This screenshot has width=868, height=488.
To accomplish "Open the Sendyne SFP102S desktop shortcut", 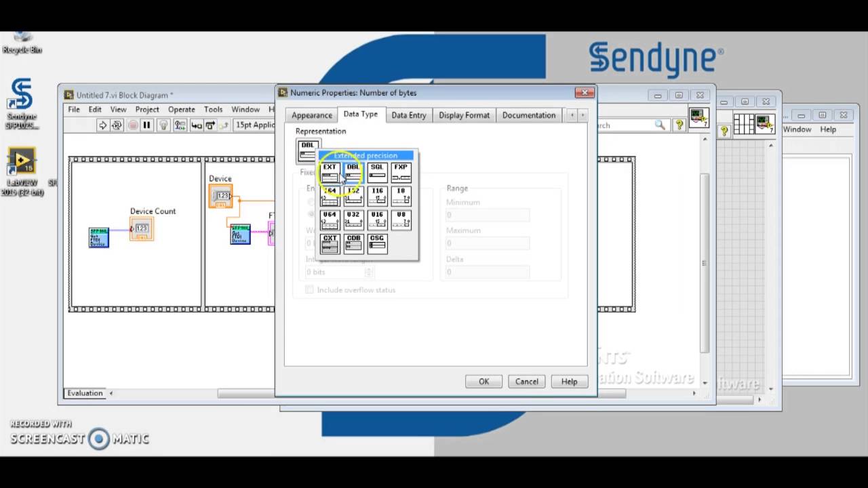I will pyautogui.click(x=22, y=104).
